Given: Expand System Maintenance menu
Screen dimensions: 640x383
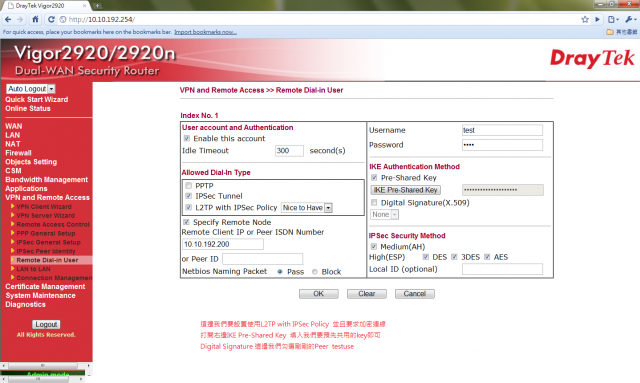Looking at the screenshot, I should click(x=40, y=296).
